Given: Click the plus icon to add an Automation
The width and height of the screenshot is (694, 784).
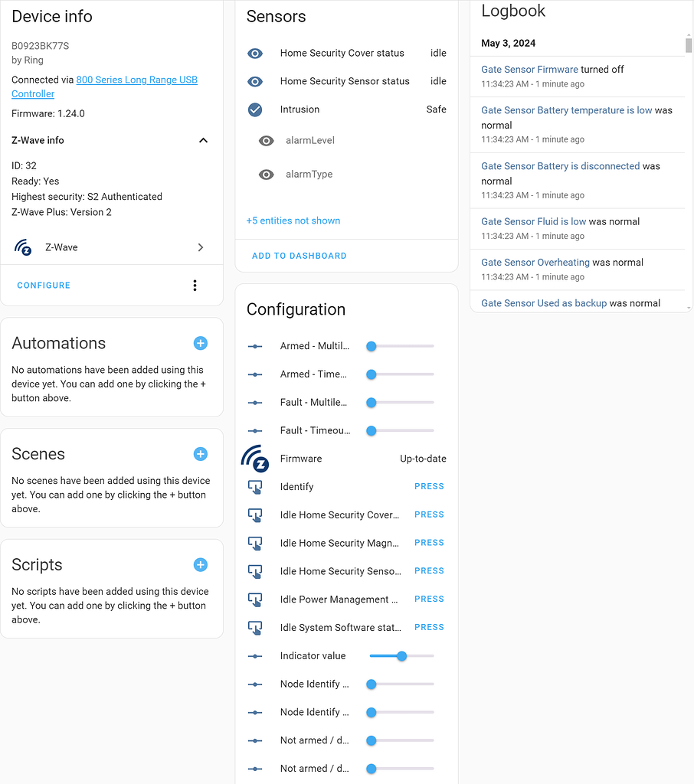Looking at the screenshot, I should [x=200, y=343].
